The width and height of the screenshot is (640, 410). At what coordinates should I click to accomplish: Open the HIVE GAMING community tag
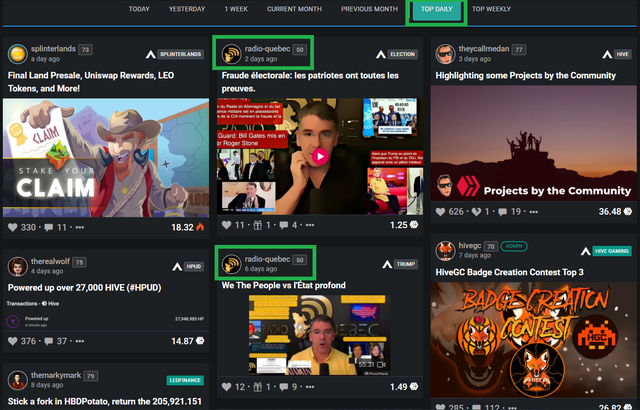click(611, 251)
